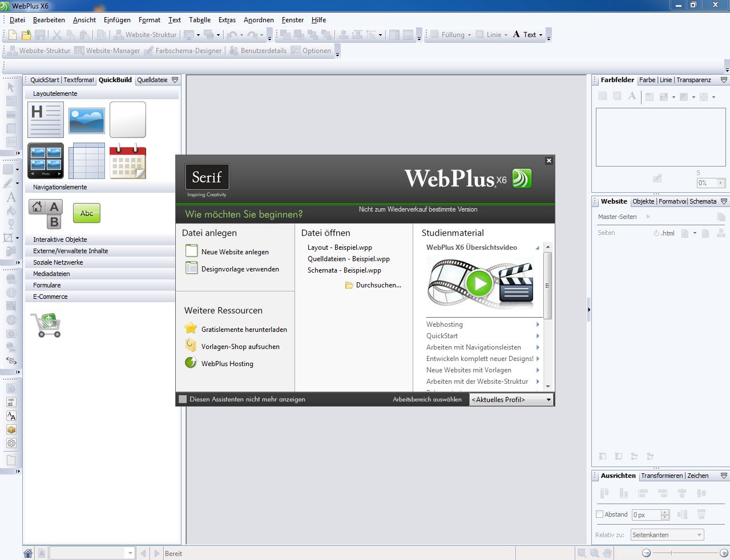Select the calendar layout element

click(x=128, y=161)
